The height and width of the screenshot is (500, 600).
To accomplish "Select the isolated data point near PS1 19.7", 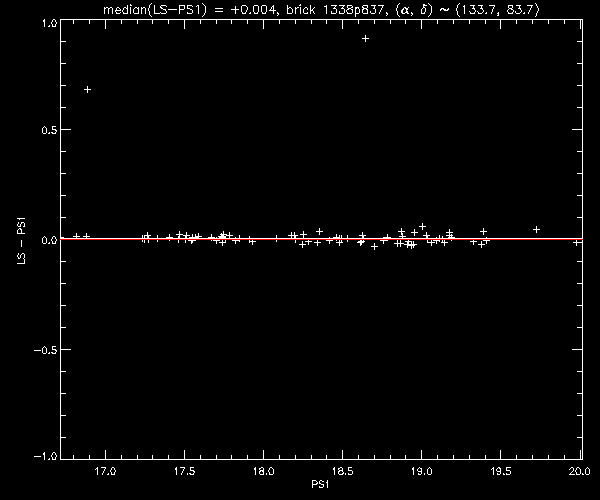I will tap(536, 230).
